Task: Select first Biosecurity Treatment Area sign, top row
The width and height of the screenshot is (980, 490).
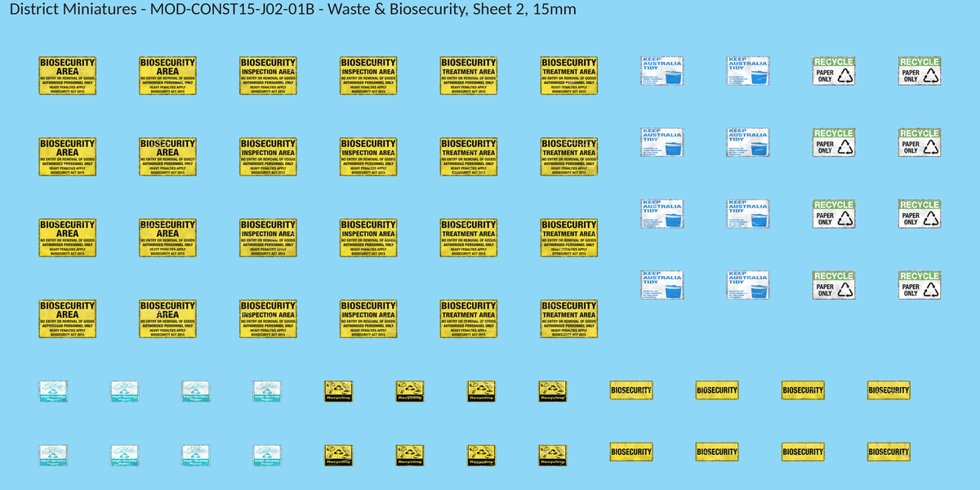Action: tap(469, 76)
